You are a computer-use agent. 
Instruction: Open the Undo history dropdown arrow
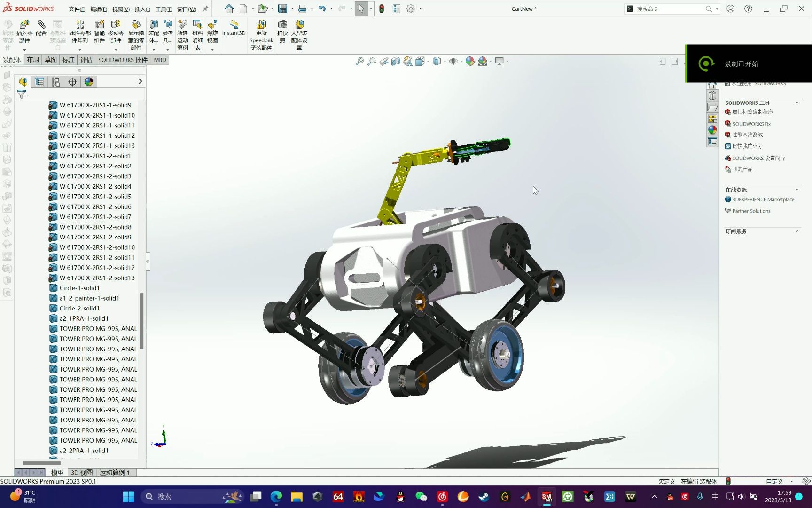coord(331,8)
